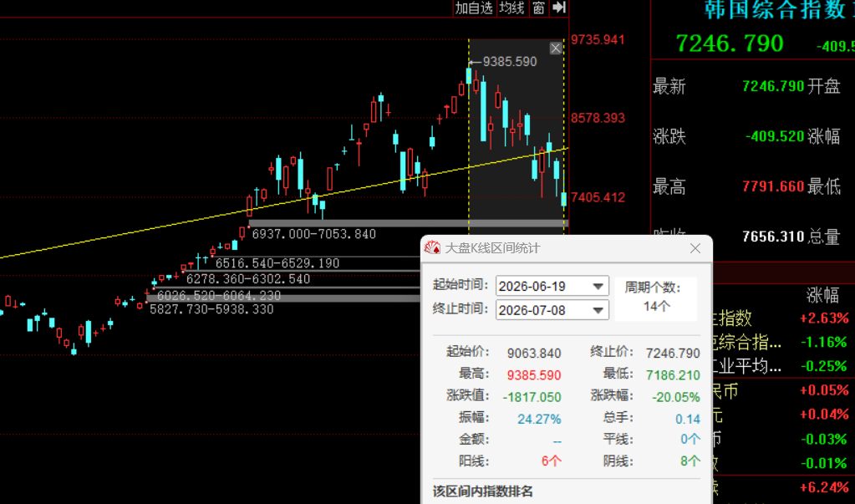The image size is (855, 504).
Task: Open the 均线 moving average option
Action: pos(512,8)
